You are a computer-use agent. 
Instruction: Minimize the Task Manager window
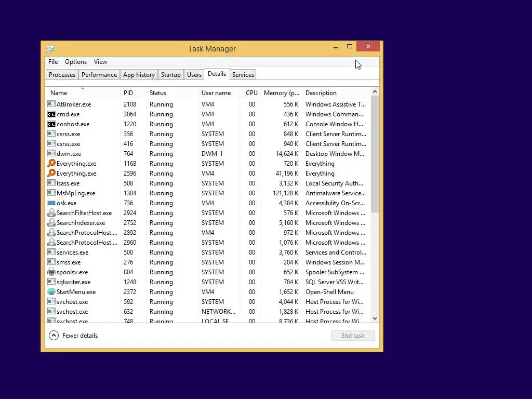[336, 47]
